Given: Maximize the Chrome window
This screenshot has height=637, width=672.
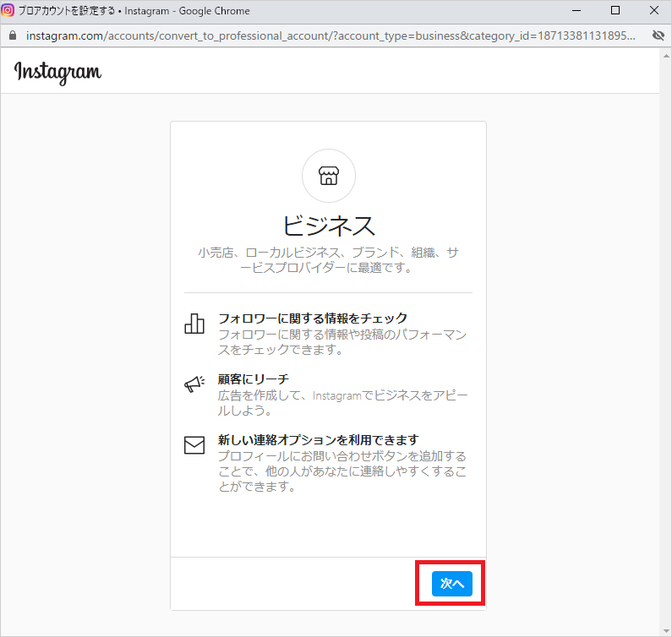Looking at the screenshot, I should click(615, 10).
